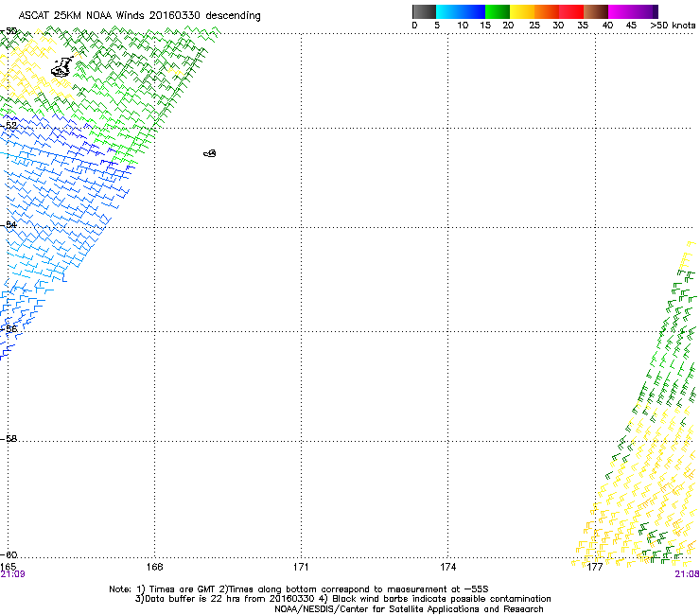Click the longitude label "165"
The height and width of the screenshot is (615, 700).
(x=8, y=567)
